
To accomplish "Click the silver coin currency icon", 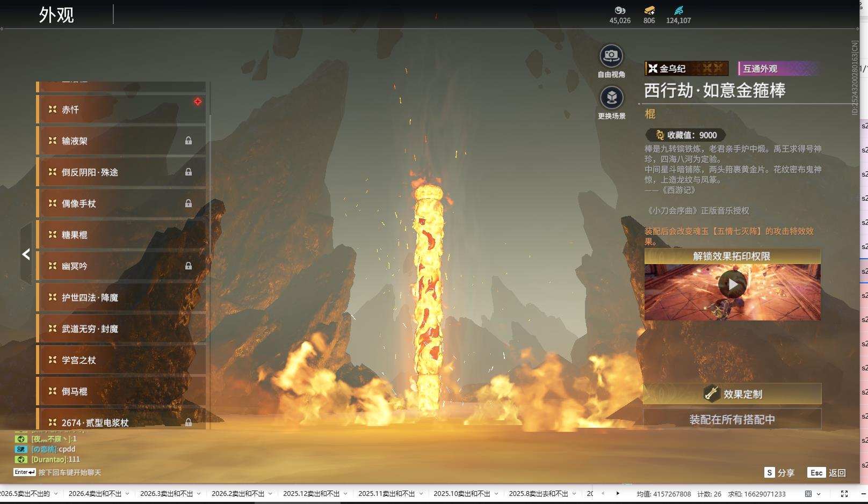I will 620,10.
